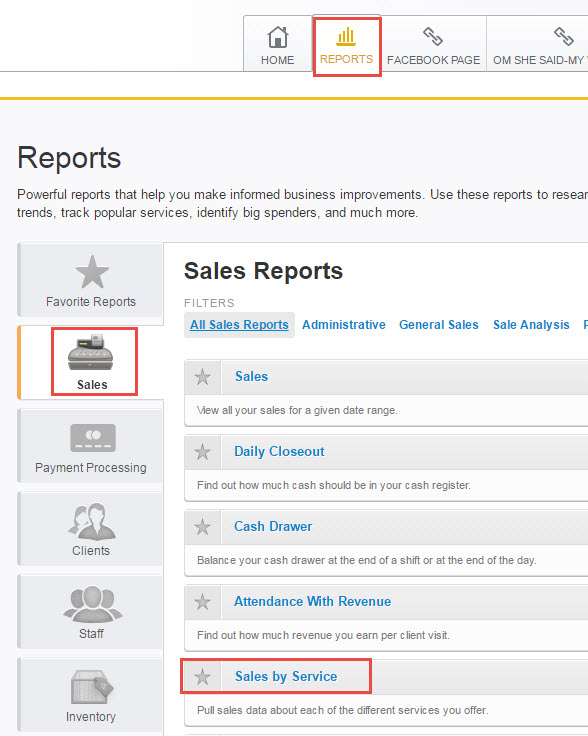Click 'Pull sales data' description
This screenshot has height=736, width=588.
(343, 710)
